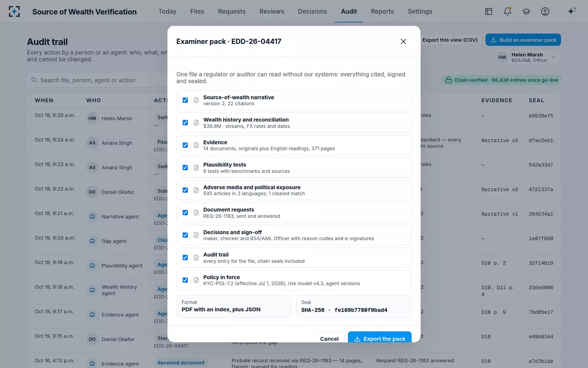Click document icon beside Plausibility tests
The image size is (588, 368).
[x=196, y=168]
